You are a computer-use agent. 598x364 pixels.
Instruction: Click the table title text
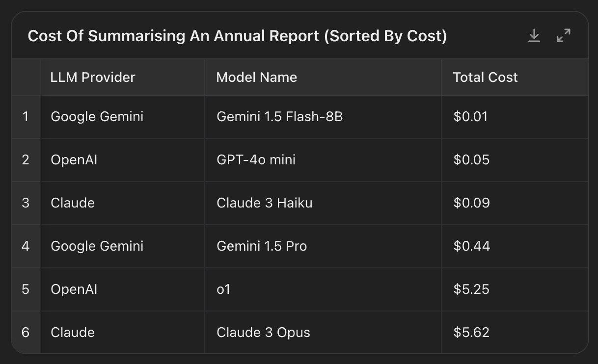click(237, 36)
